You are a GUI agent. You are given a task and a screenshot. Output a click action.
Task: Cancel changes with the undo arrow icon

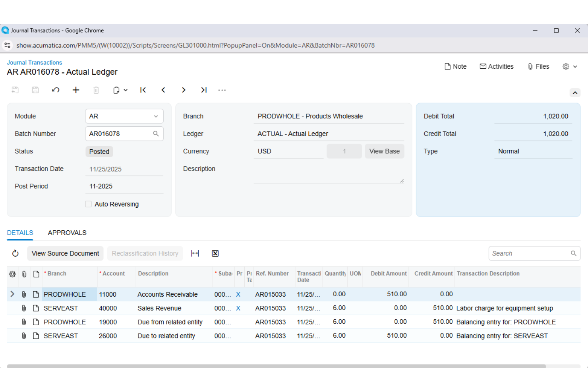(x=56, y=90)
